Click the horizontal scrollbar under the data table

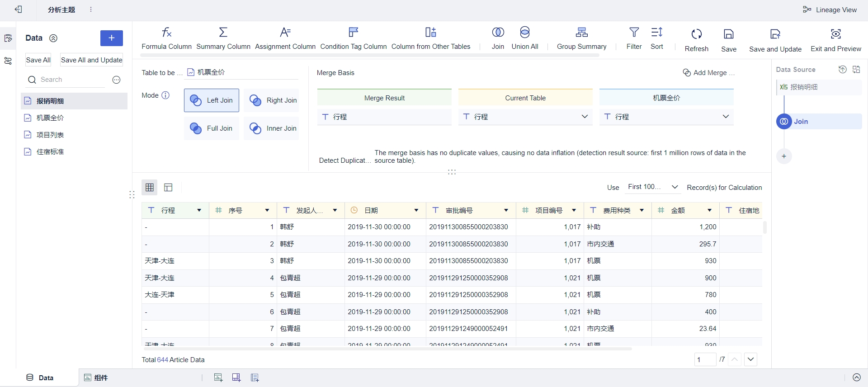[387, 349]
